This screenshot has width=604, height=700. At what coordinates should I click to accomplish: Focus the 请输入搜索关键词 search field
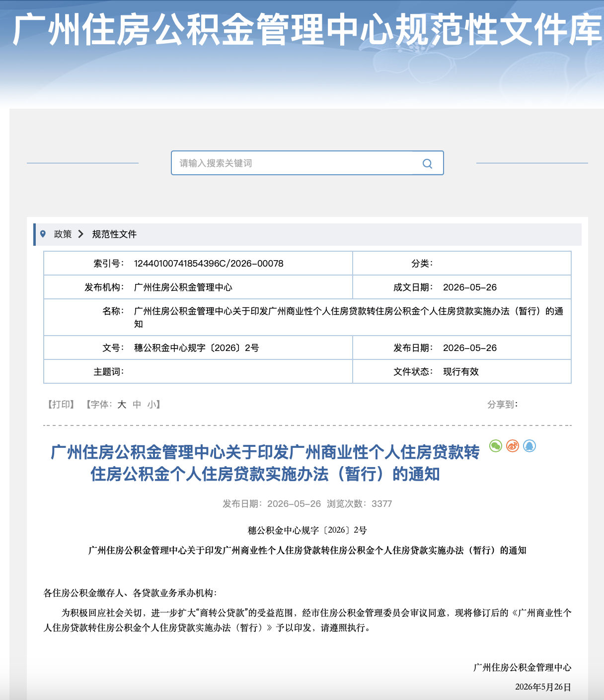click(307, 163)
